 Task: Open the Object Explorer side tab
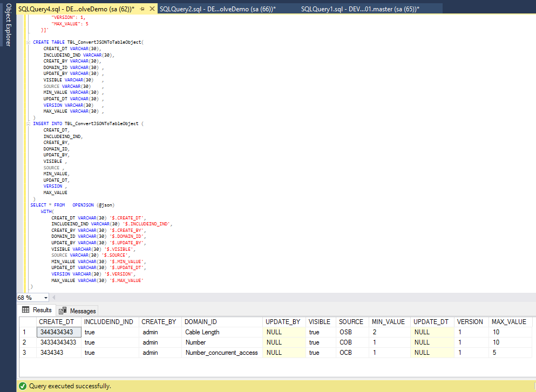coord(8,25)
